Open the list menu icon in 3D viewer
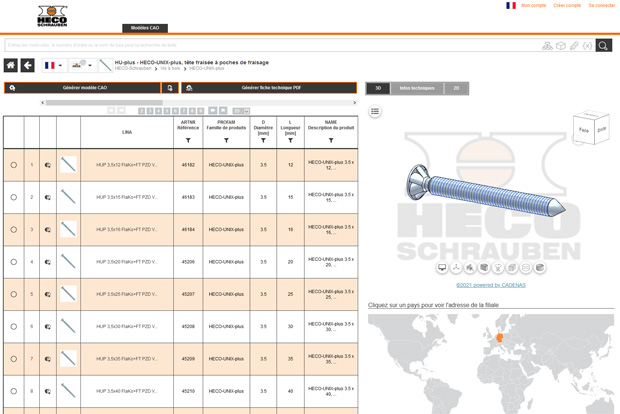Image resolution: width=620 pixels, height=414 pixels. (375, 112)
